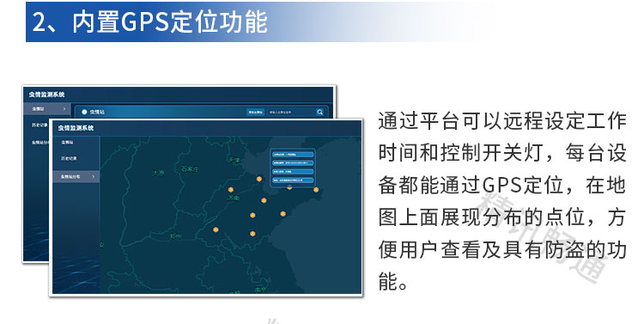Click the blue button left of search field
644x324 pixels.
[x=256, y=112]
